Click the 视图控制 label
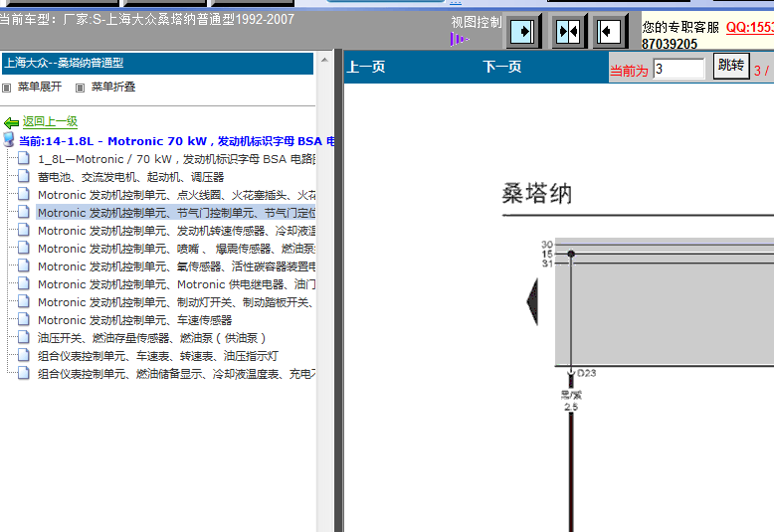 [477, 22]
